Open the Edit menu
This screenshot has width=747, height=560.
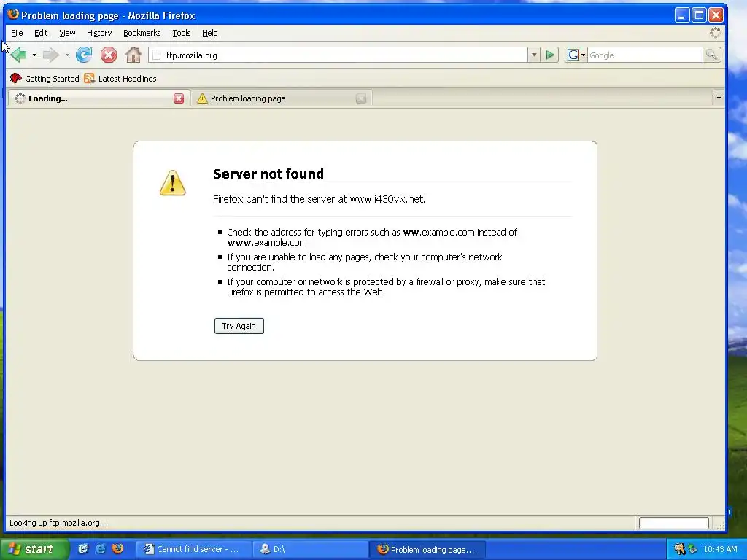tap(41, 33)
